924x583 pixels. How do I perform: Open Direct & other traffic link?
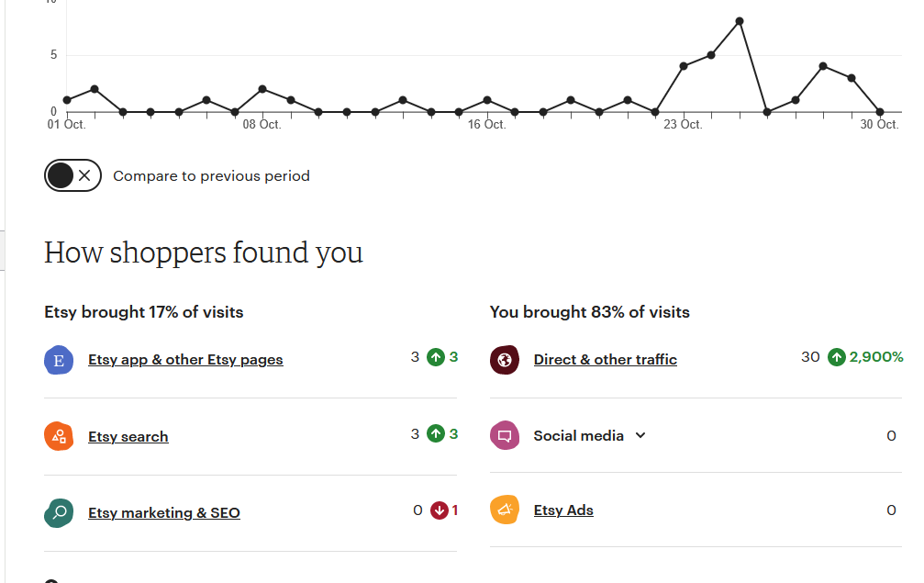606,360
